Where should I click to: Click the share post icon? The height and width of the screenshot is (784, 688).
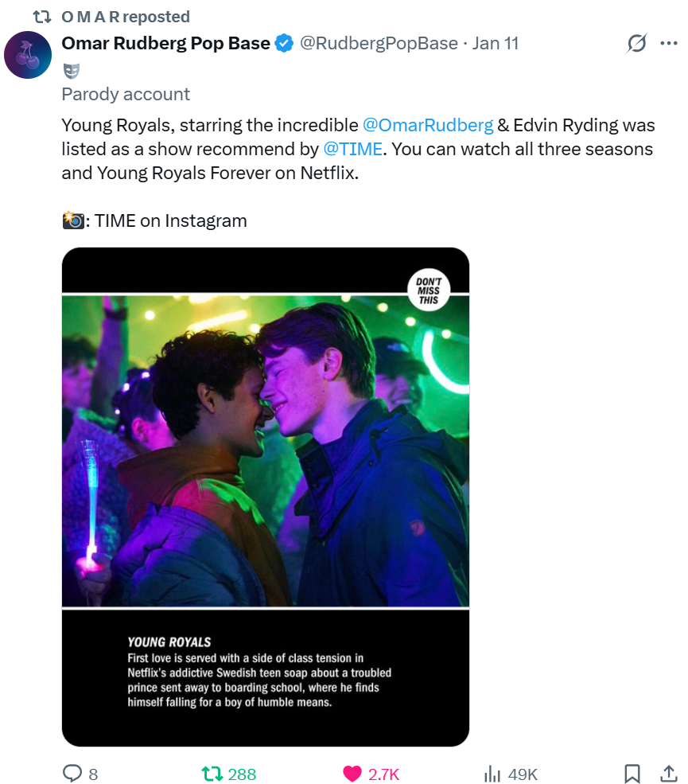pos(668,773)
